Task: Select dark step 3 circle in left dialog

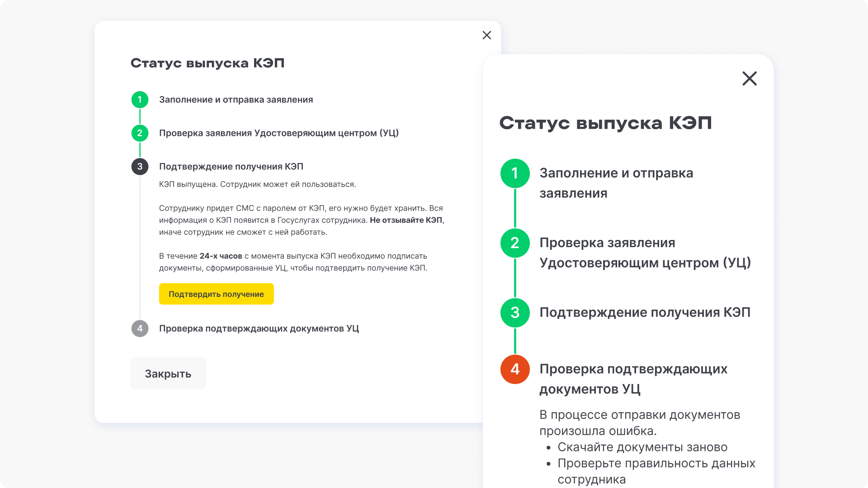Action: [x=140, y=166]
